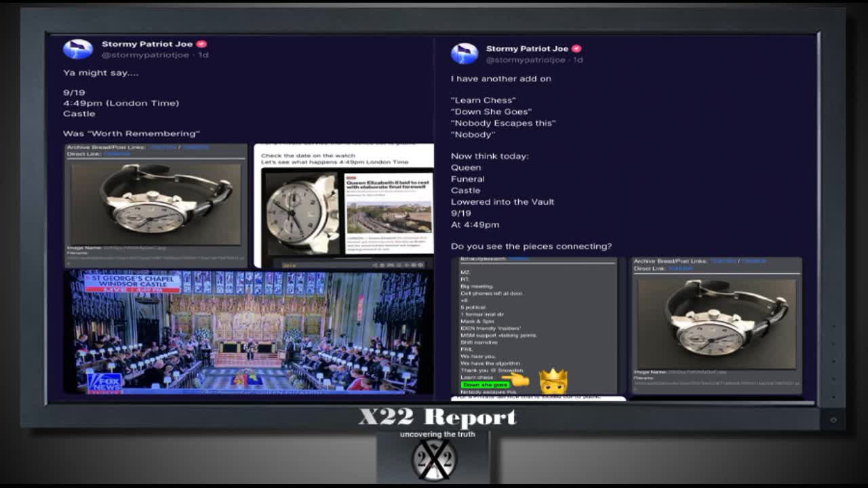Open Stormy Patriot Joe name on 'another add on' post
868x488 pixels.
[527, 49]
